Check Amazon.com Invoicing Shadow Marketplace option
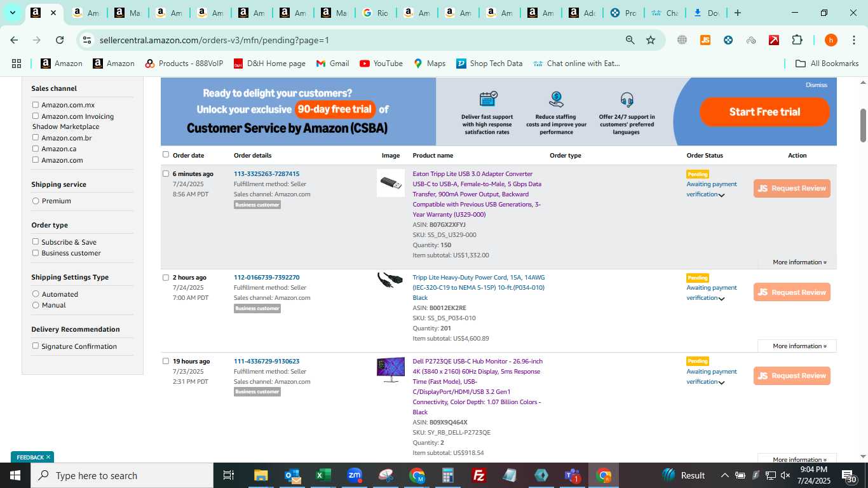 point(36,116)
